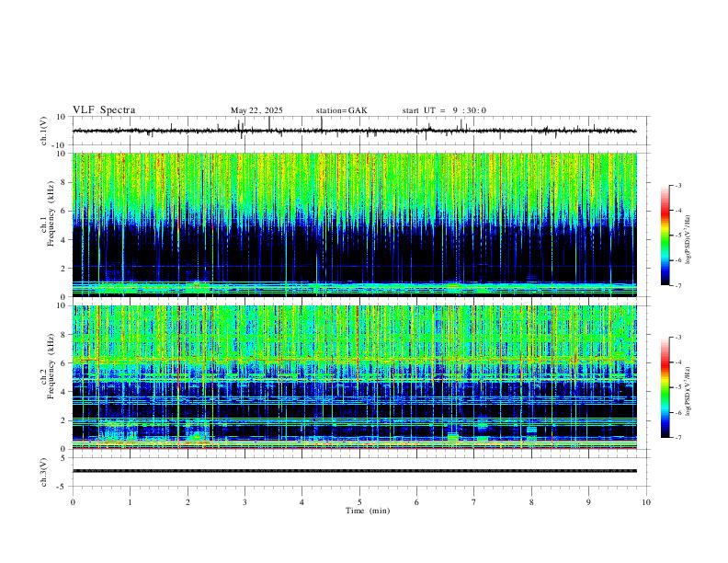Click the "8" kHz tick on ch.1 spectrogram axis

(x=63, y=182)
